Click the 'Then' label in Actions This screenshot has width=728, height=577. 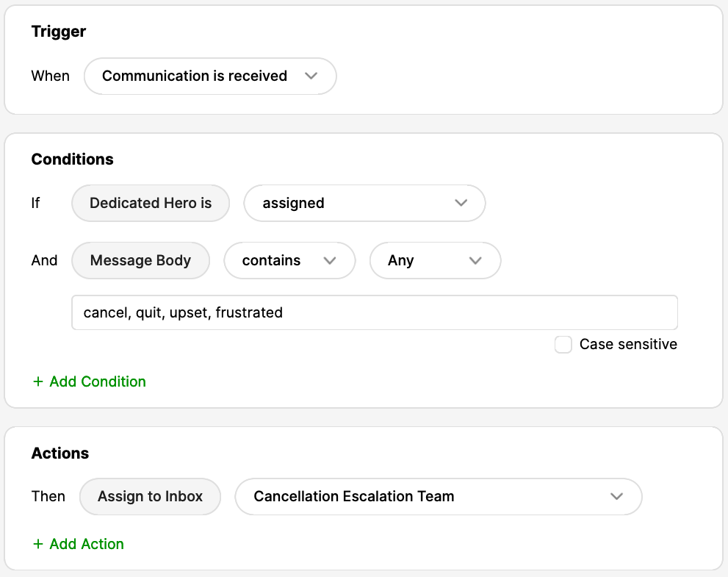tap(48, 497)
